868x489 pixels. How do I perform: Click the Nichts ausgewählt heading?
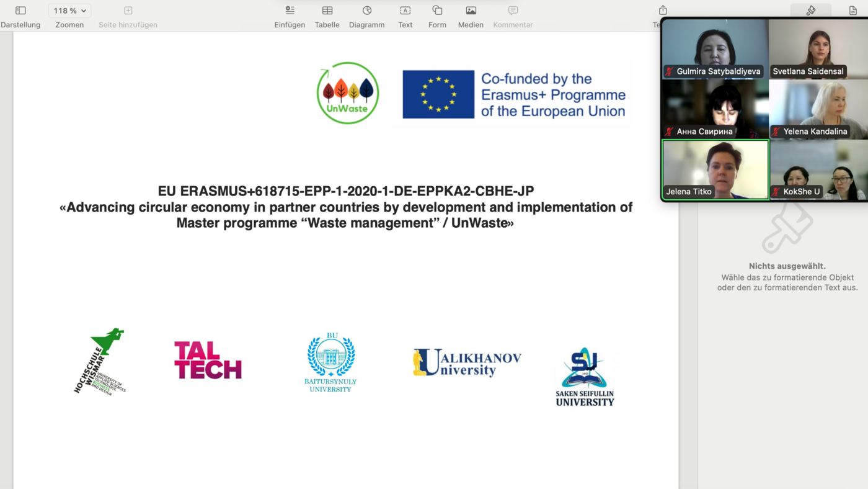coord(787,266)
